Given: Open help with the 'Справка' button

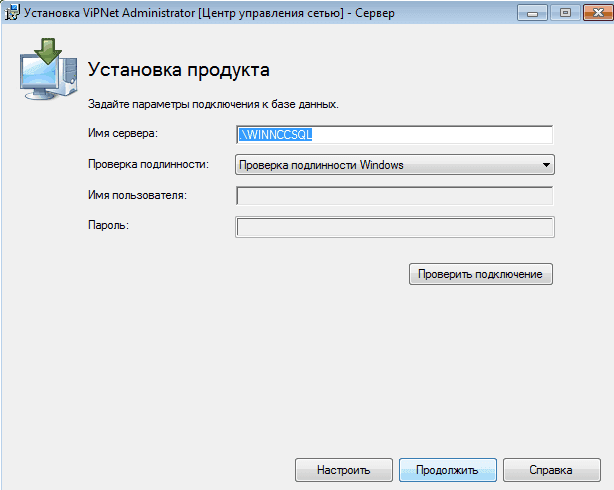Looking at the screenshot, I should [550, 469].
